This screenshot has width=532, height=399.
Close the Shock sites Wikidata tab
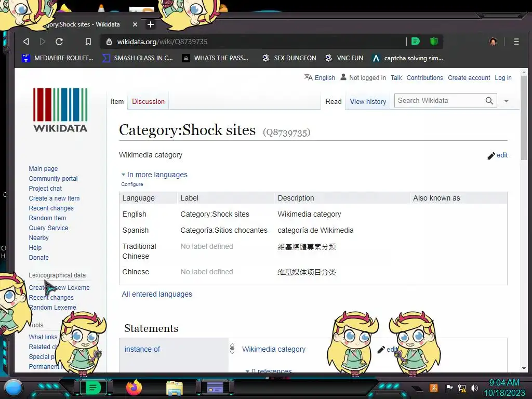pyautogui.click(x=135, y=24)
